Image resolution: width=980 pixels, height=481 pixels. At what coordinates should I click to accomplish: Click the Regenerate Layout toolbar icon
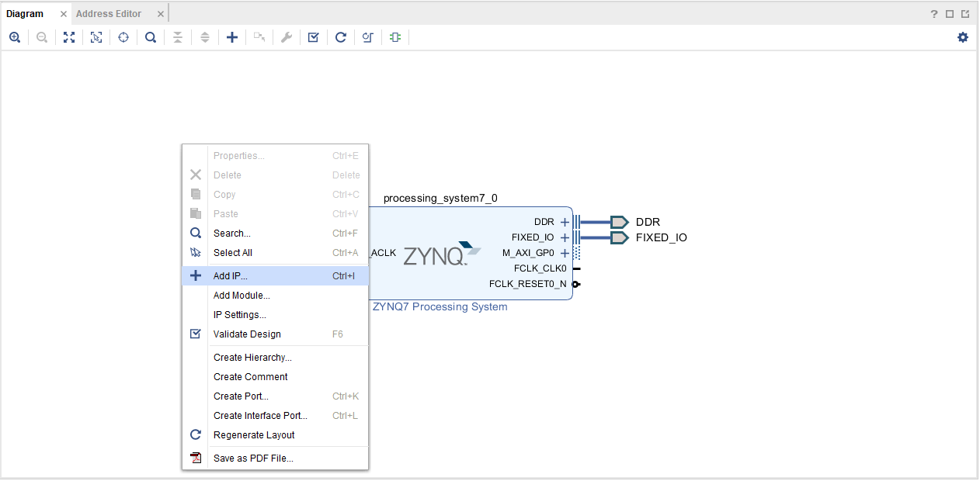340,37
